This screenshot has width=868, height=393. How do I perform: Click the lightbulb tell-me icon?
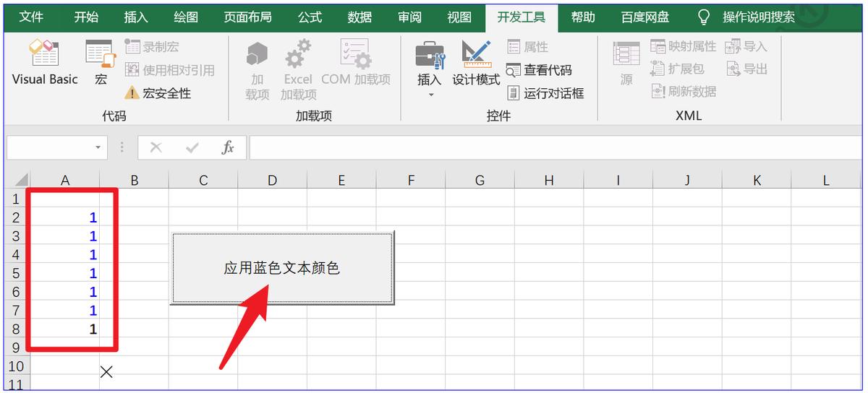tap(703, 17)
